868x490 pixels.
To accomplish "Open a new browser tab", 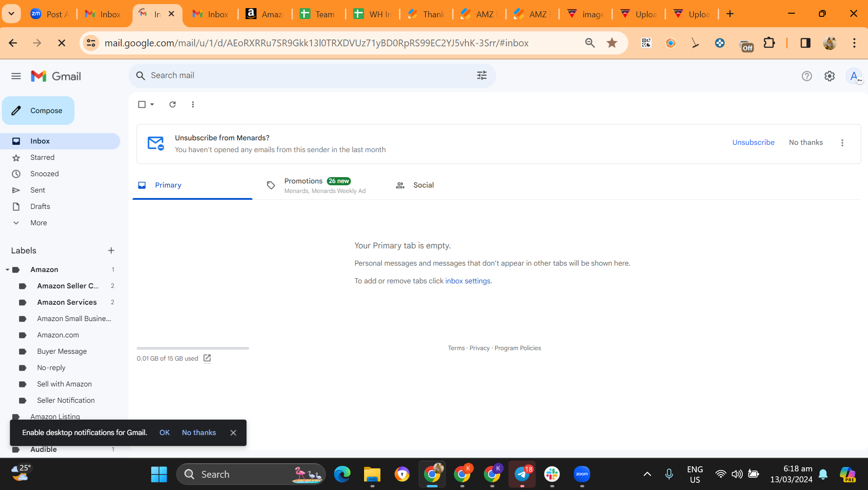I will [x=730, y=14].
